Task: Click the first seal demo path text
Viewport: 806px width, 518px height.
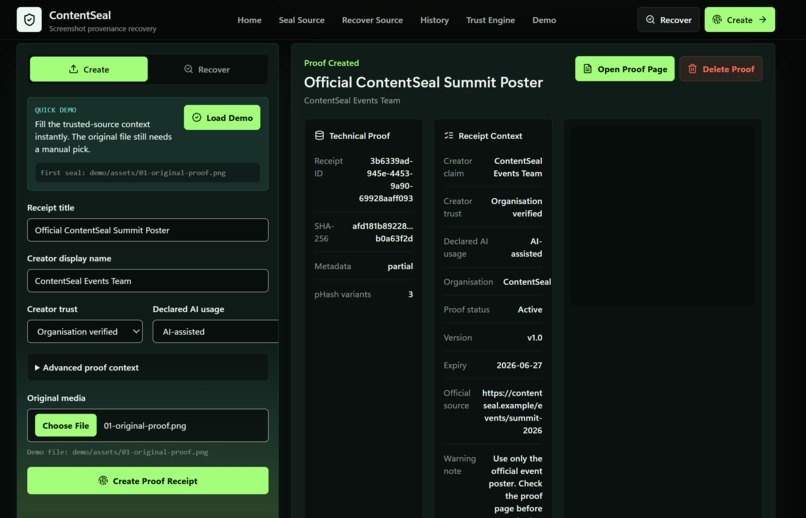Action: pyautogui.click(x=133, y=173)
